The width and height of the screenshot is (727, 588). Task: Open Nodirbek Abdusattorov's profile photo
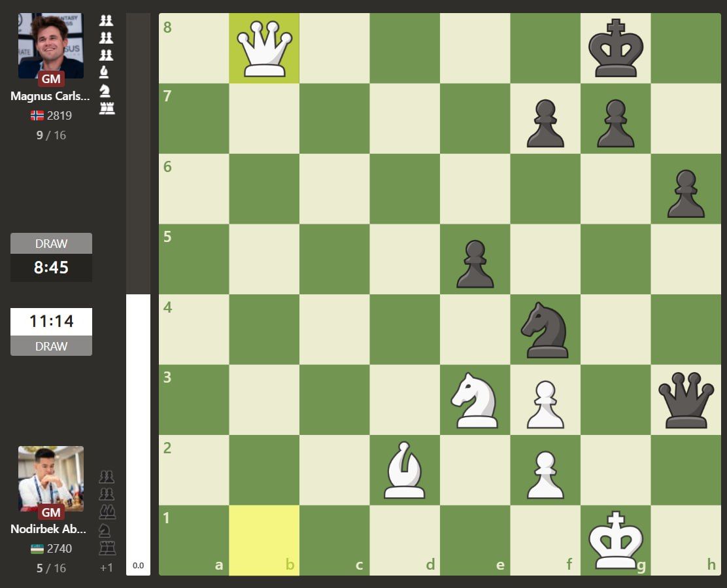coord(51,479)
